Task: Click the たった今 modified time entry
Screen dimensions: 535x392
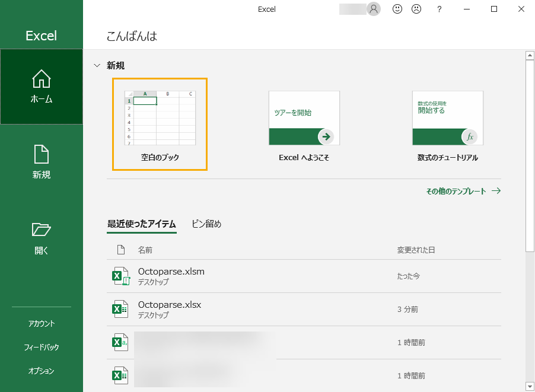Action: (409, 276)
